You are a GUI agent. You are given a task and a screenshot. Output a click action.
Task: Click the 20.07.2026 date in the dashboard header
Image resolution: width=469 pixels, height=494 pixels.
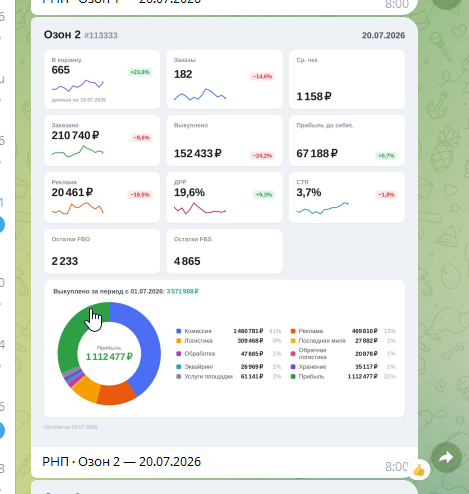[x=383, y=35]
